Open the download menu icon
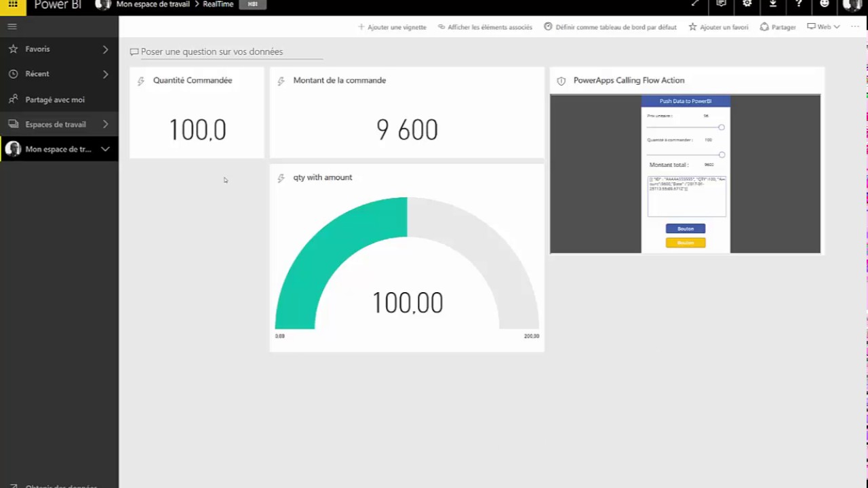 click(772, 4)
